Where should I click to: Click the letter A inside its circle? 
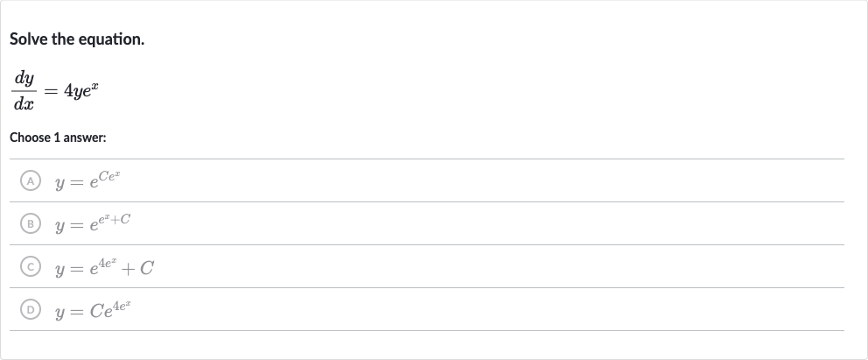coord(31,180)
